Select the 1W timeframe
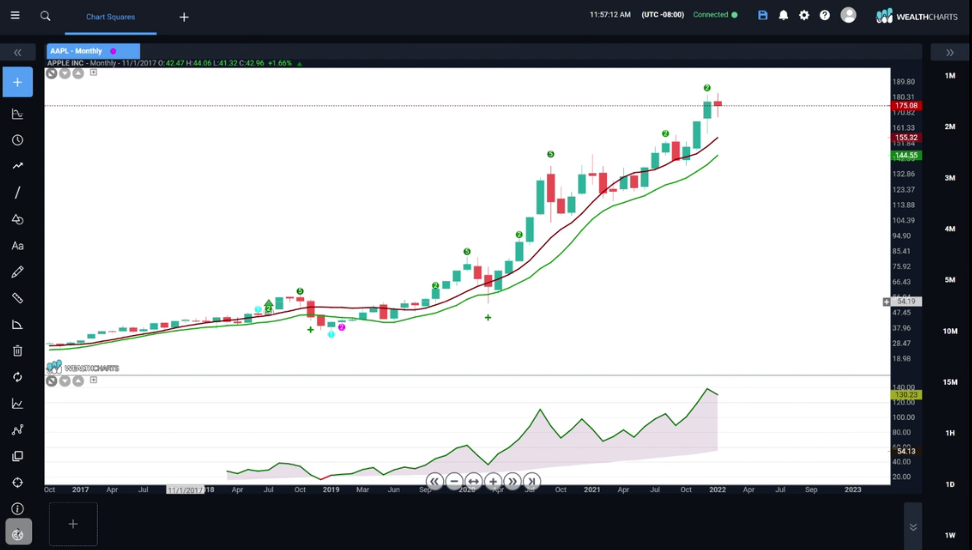Screen dimensions: 972x550 [x=950, y=535]
